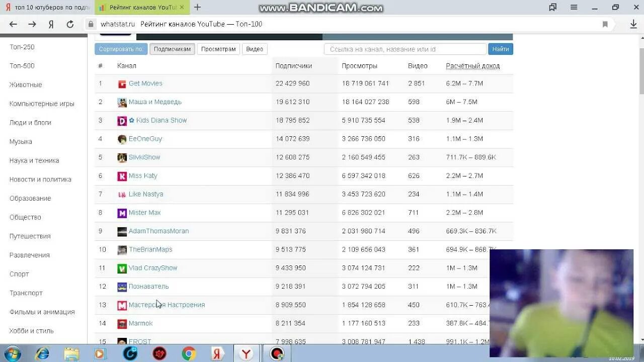Open the EeOneGuy channel link
Viewport: 644px width, 362px height.
(145, 139)
